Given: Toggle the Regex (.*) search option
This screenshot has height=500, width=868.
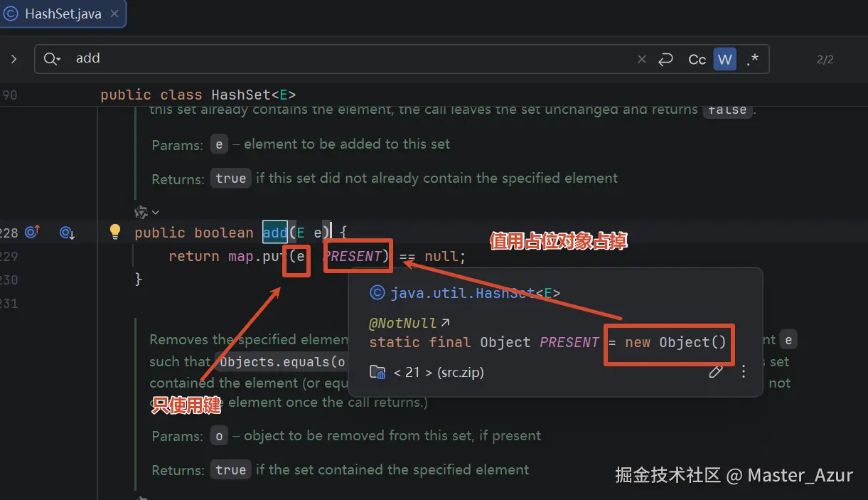Looking at the screenshot, I should point(752,60).
